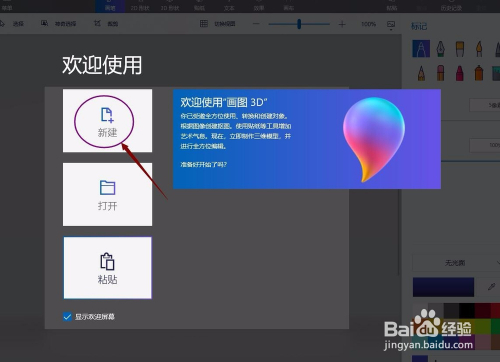Select the Calligraphy pen brush
Viewport: 500px width, 362px height.
click(441, 49)
